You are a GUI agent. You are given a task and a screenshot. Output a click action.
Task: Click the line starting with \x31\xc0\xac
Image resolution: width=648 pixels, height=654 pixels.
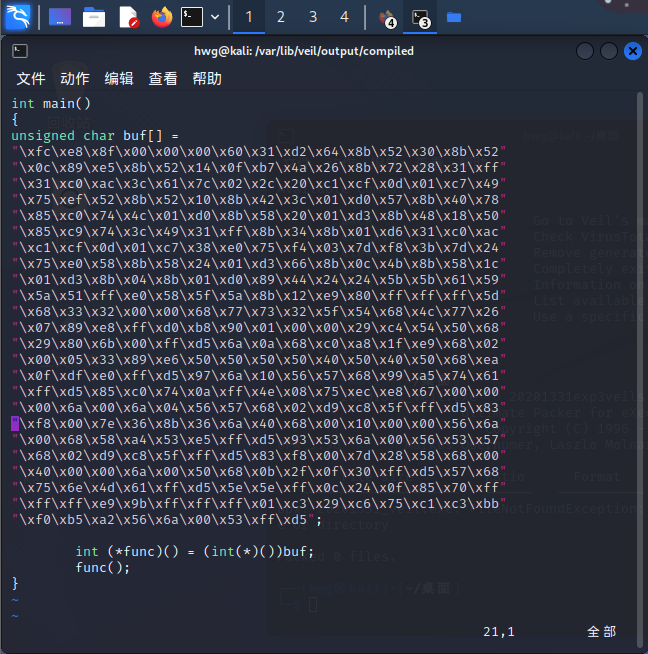259,184
